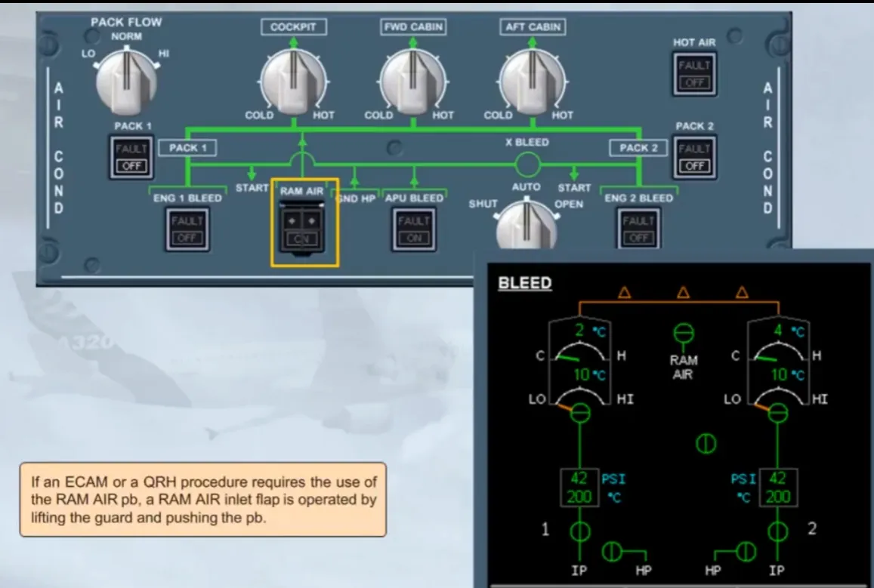Toggle the HOT AIR pushbutton
The image size is (874, 588).
pyautogui.click(x=694, y=74)
